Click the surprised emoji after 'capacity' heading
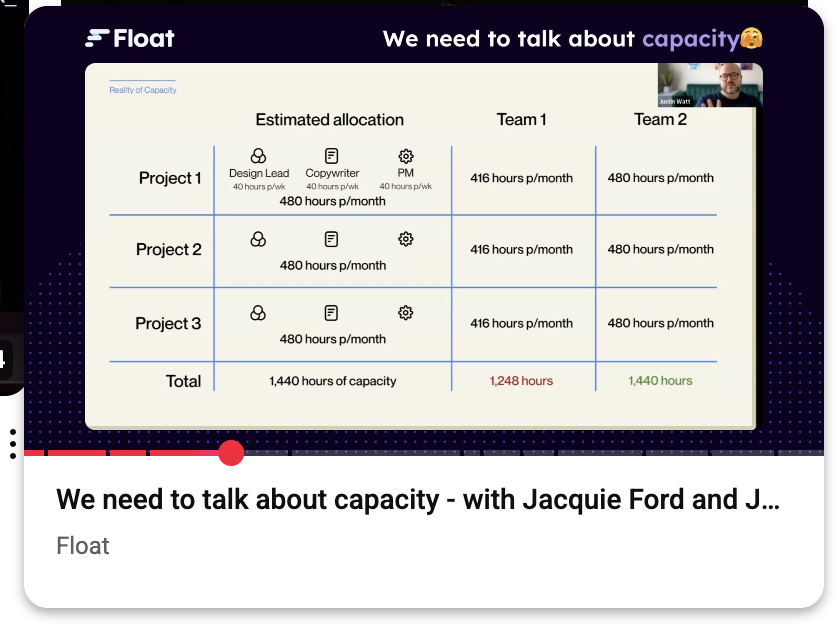This screenshot has width=840, height=624. tap(752, 40)
